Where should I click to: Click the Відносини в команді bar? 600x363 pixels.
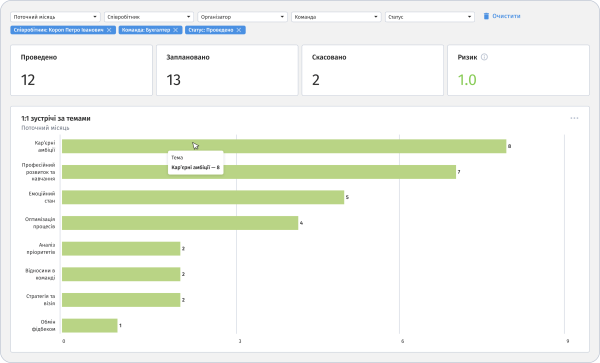[121, 274]
